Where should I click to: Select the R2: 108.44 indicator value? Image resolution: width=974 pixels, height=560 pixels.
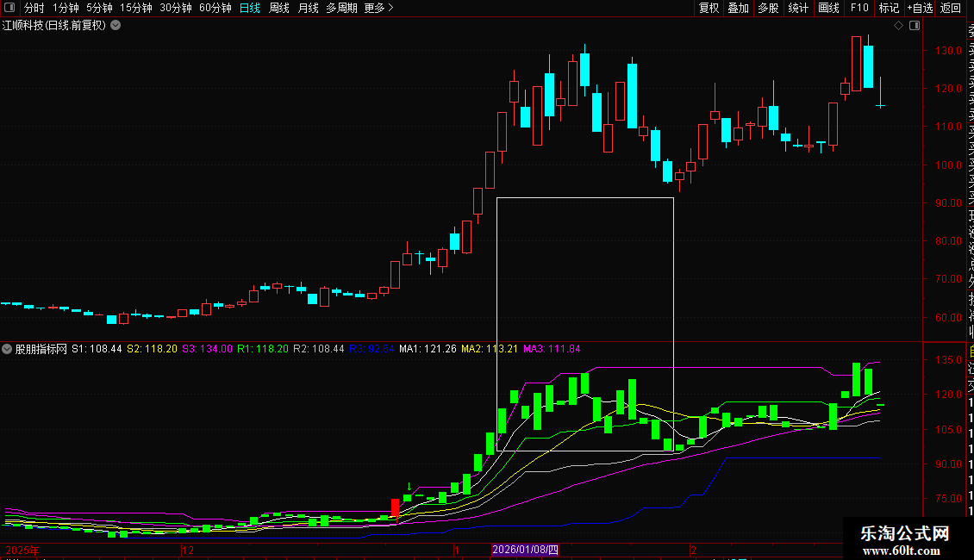(319, 349)
